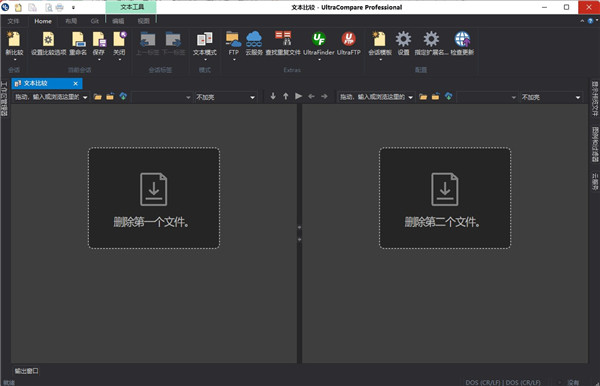Screen dimensions: 600x386
Task: Click the UltraCompare application logo icon
Action: coord(5,7)
